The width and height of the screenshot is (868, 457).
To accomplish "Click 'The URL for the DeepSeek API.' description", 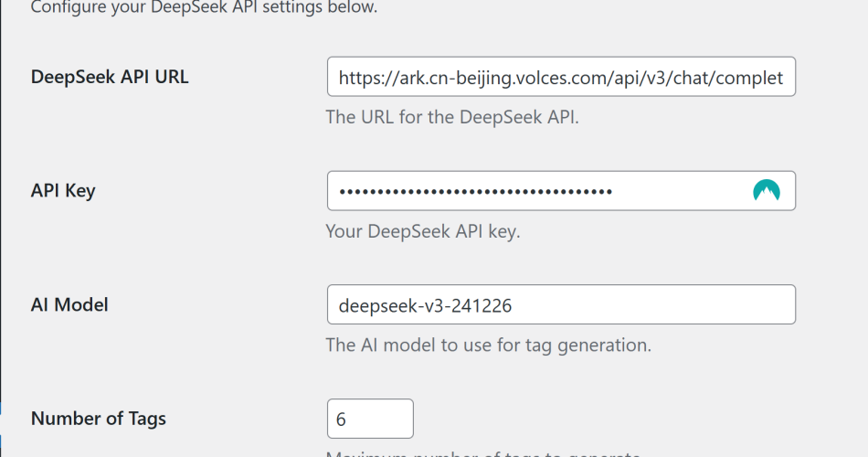I will [452, 117].
